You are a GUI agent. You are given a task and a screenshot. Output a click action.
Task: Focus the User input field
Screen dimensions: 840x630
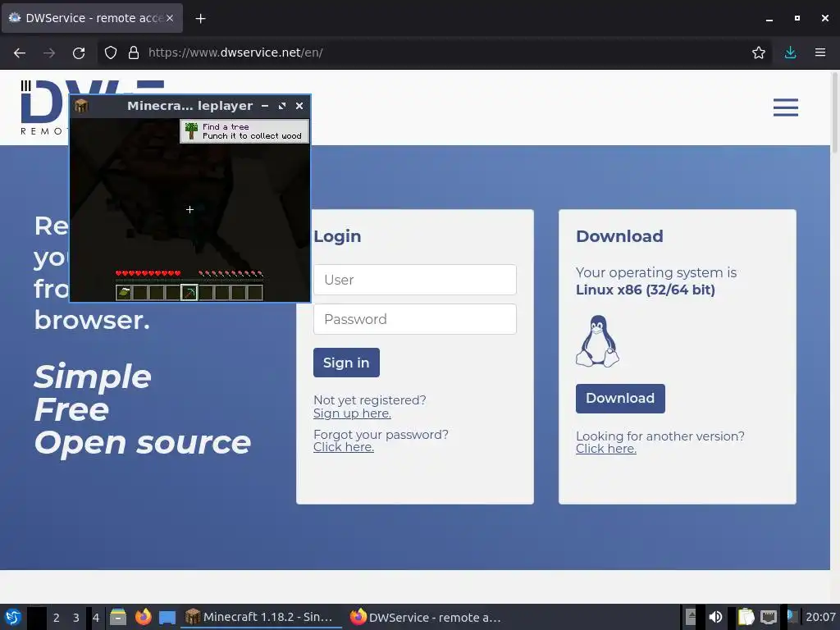click(414, 280)
